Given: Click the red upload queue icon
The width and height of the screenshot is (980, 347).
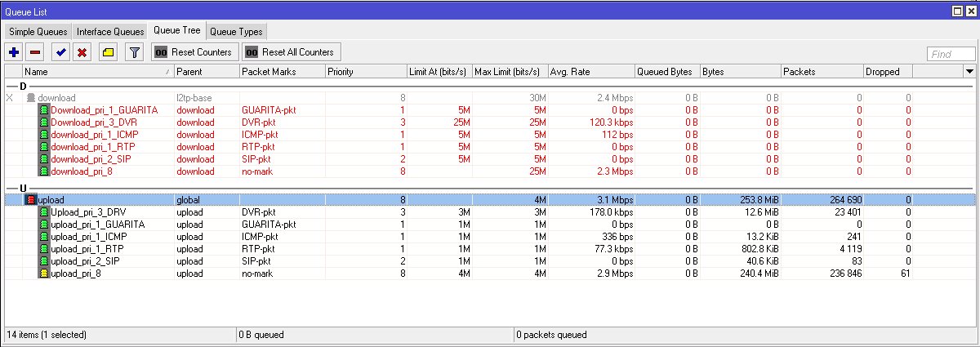Looking at the screenshot, I should pyautogui.click(x=31, y=200).
